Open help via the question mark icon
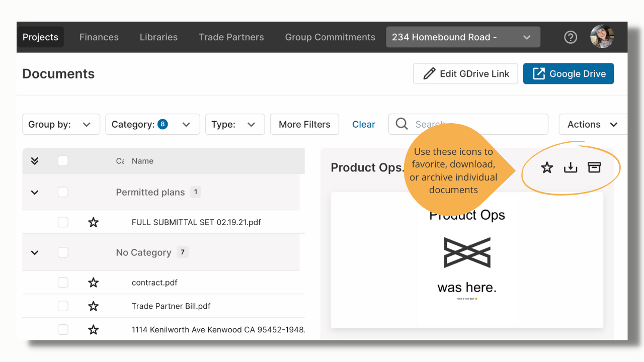644x362 pixels. pos(571,37)
